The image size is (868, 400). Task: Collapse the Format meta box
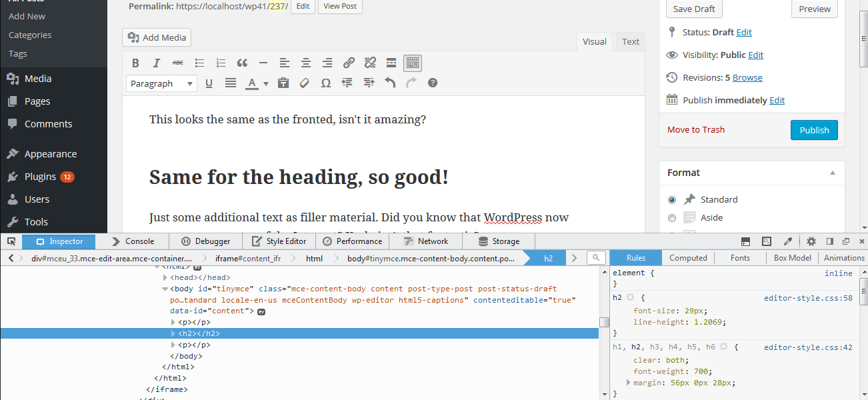click(x=832, y=173)
